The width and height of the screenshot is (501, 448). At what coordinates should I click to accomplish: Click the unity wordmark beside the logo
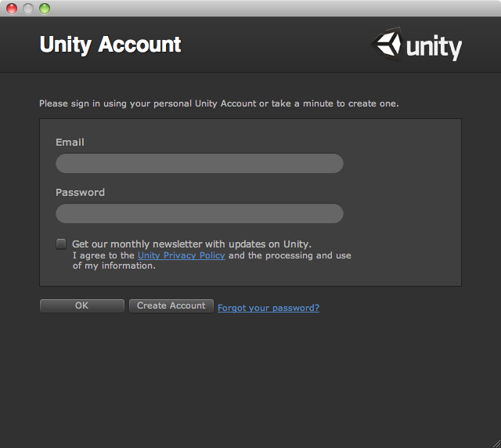point(434,47)
